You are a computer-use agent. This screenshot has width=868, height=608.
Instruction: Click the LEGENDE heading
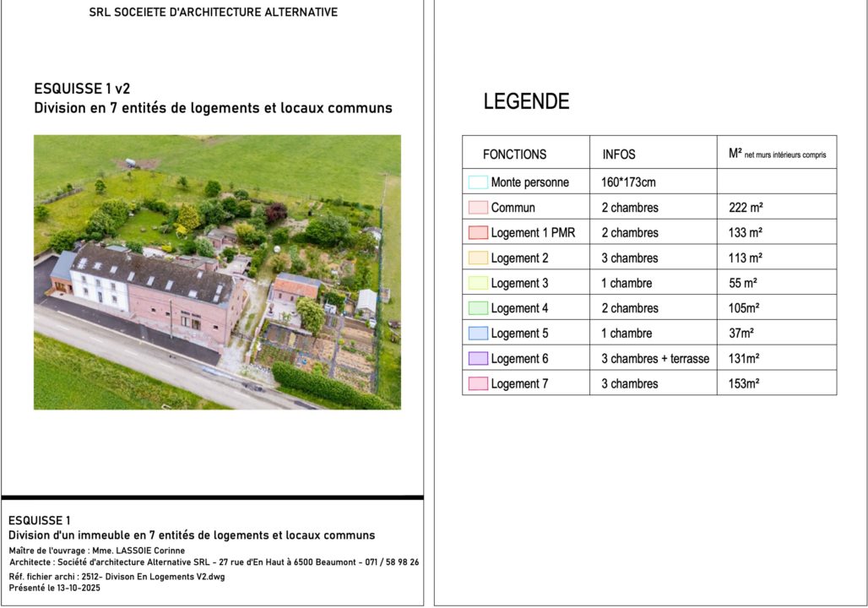pos(526,102)
